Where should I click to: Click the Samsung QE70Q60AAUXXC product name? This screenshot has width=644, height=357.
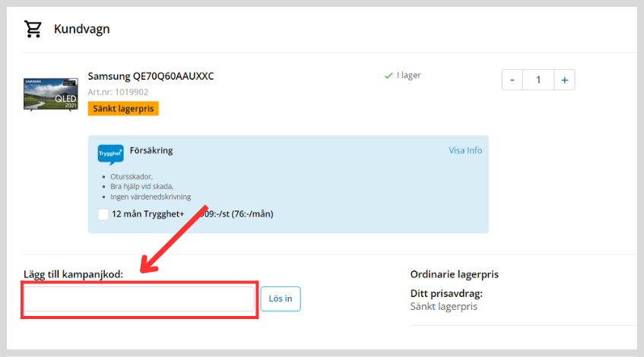click(x=151, y=76)
